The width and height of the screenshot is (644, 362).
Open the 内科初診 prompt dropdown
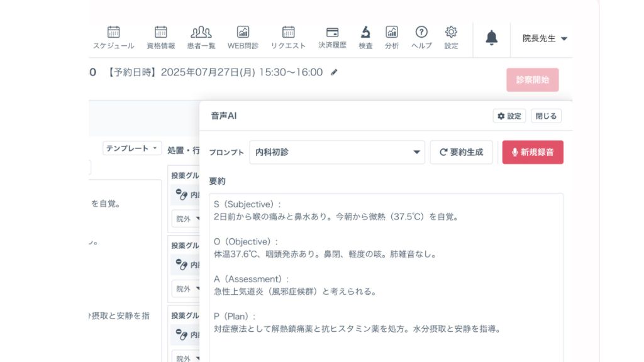337,152
